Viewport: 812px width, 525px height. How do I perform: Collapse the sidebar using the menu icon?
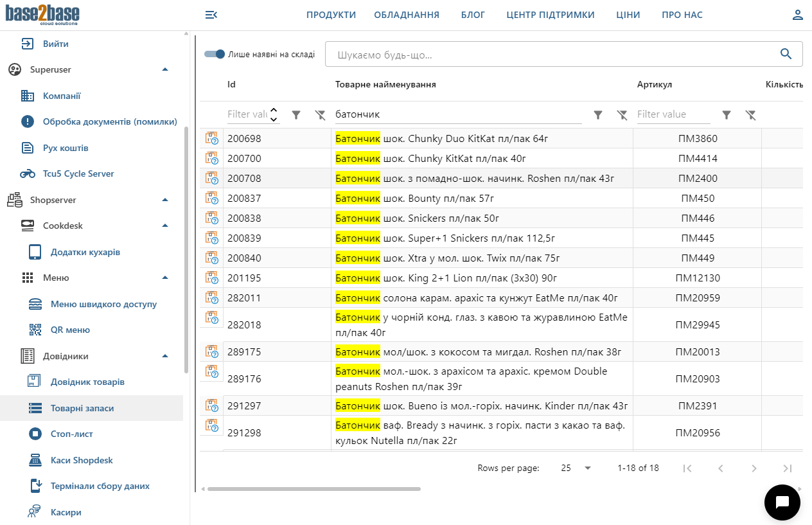[211, 15]
